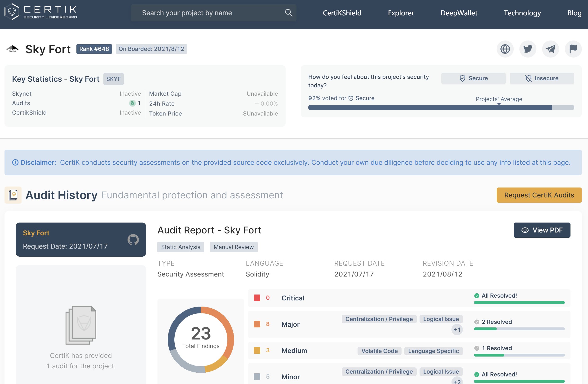
Task: Click the Token Price $Unavailable value
Action: [260, 113]
